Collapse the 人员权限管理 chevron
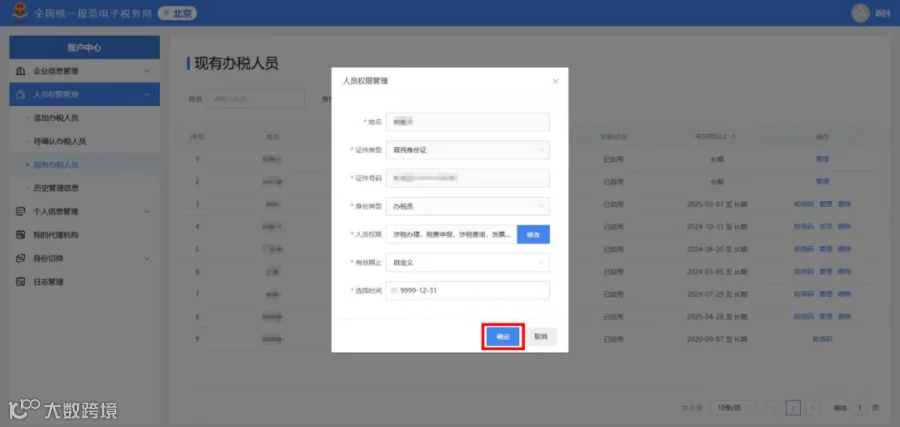This screenshot has height=427, width=900. coord(147,94)
